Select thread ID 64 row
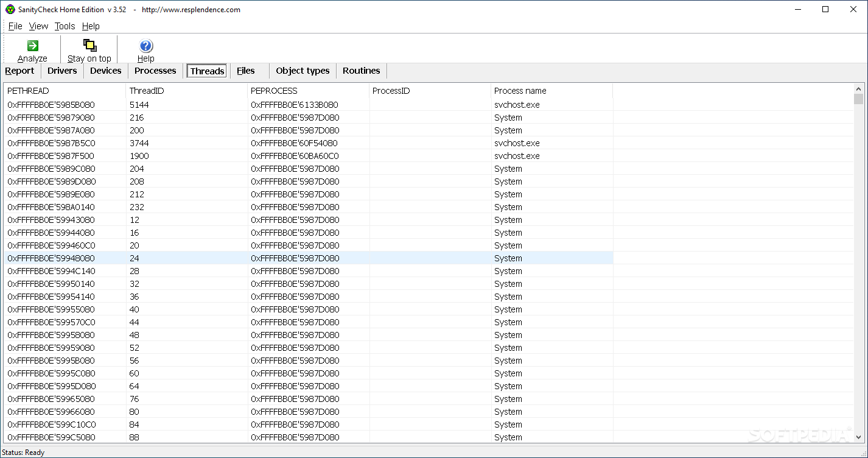Image resolution: width=868 pixels, height=458 pixels. [308, 386]
